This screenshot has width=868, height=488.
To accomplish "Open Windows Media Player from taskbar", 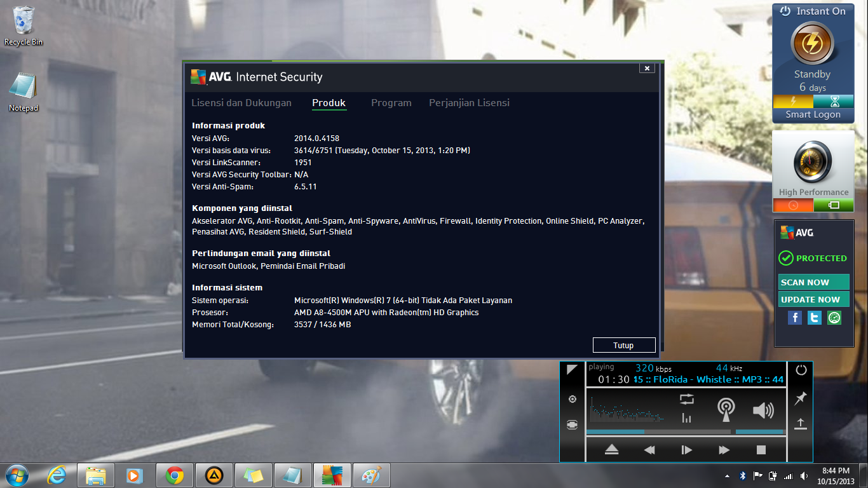I will pos(134,475).
